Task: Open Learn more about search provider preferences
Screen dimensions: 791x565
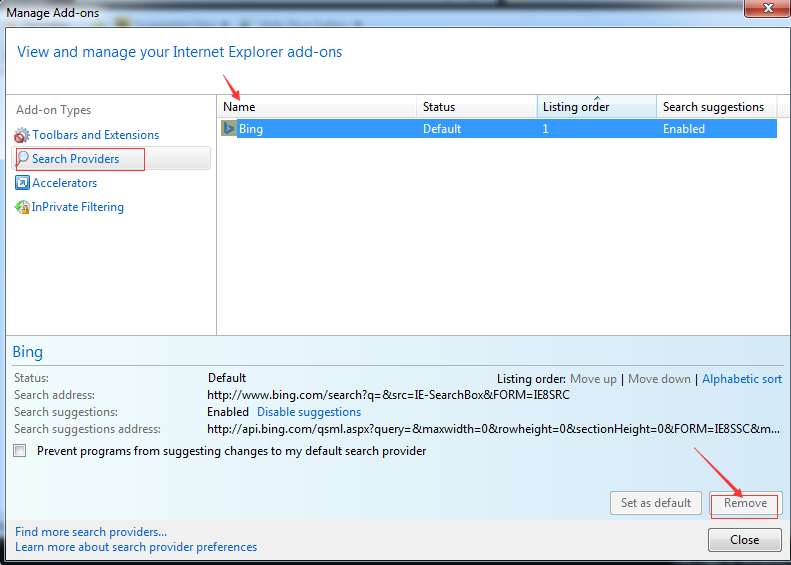Action: [x=136, y=547]
